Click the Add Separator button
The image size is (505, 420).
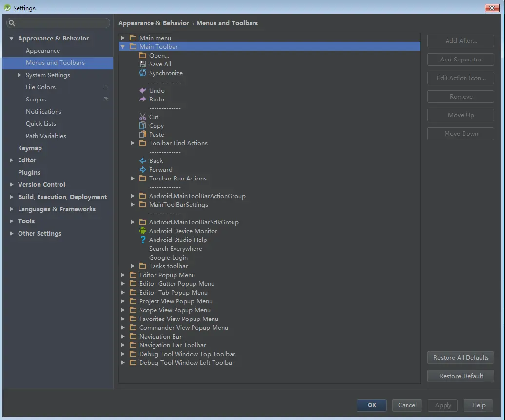tap(461, 60)
